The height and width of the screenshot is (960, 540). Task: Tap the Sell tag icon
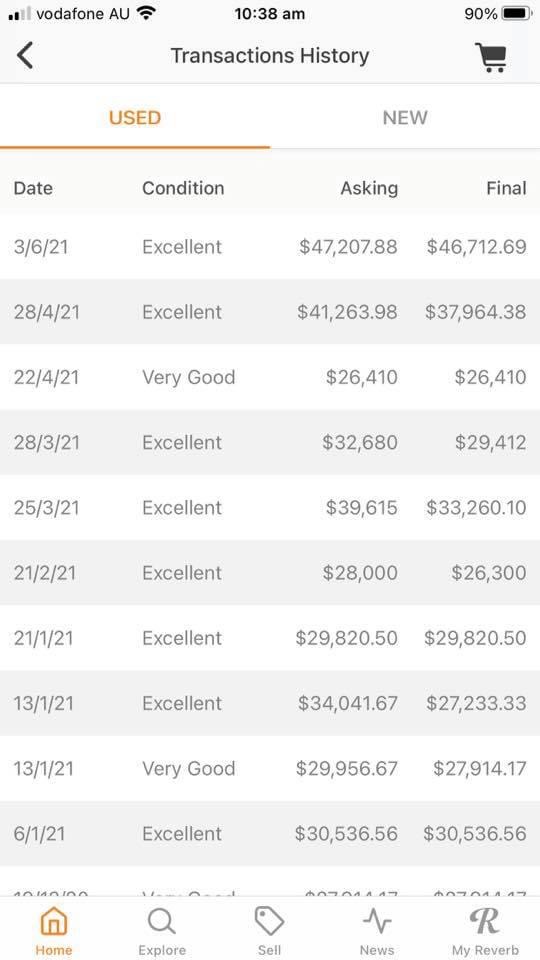coord(269,921)
